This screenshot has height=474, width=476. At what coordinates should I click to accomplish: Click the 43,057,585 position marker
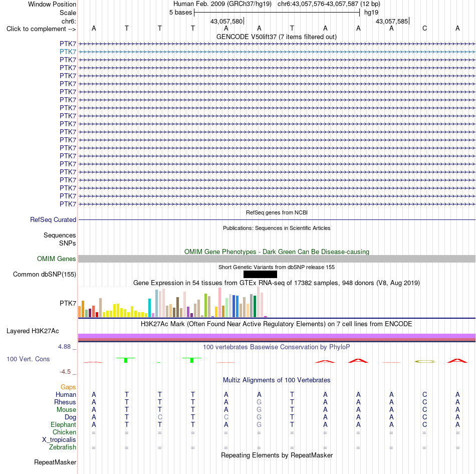(x=392, y=22)
